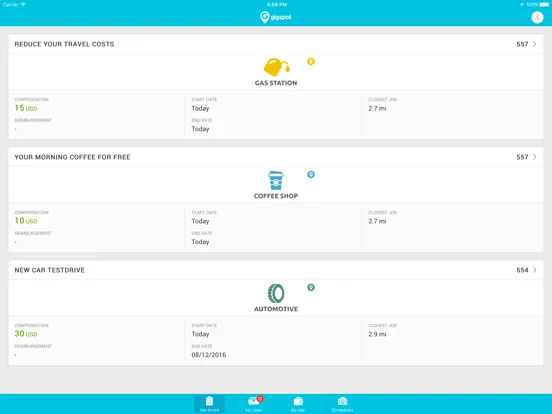
Task: Open the My pay tab
Action: click(298, 404)
